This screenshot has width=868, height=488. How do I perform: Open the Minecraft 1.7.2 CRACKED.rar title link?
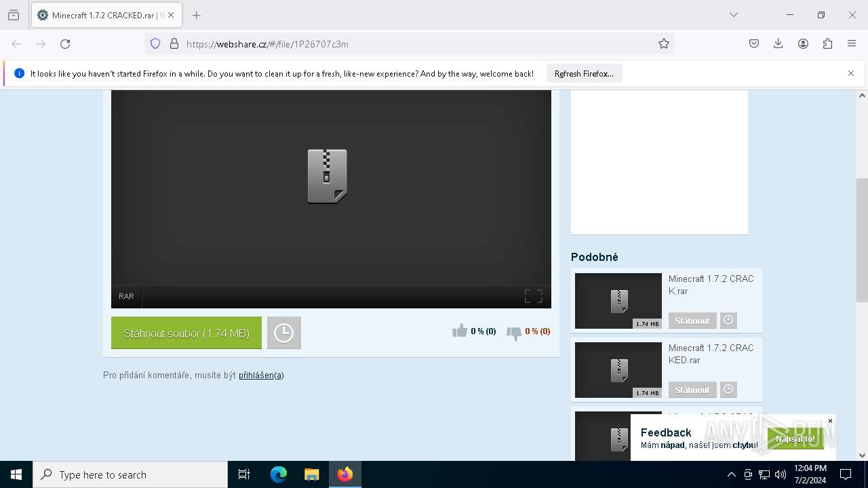coord(711,354)
